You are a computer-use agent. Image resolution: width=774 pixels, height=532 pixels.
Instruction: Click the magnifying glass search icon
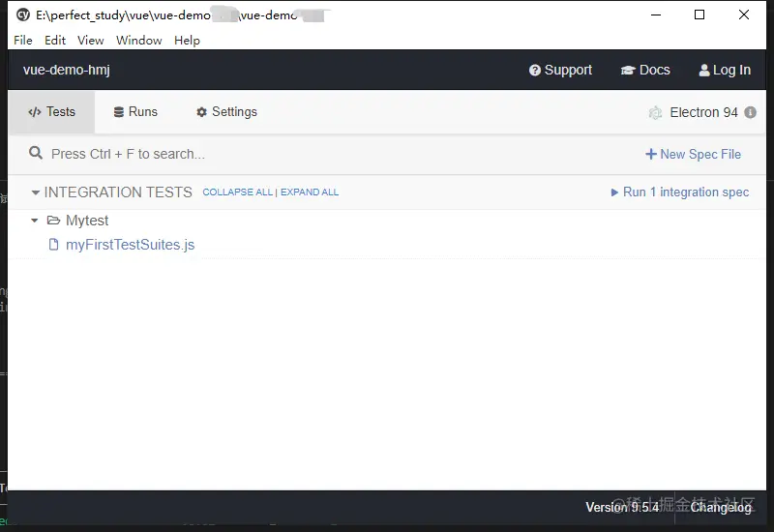36,153
